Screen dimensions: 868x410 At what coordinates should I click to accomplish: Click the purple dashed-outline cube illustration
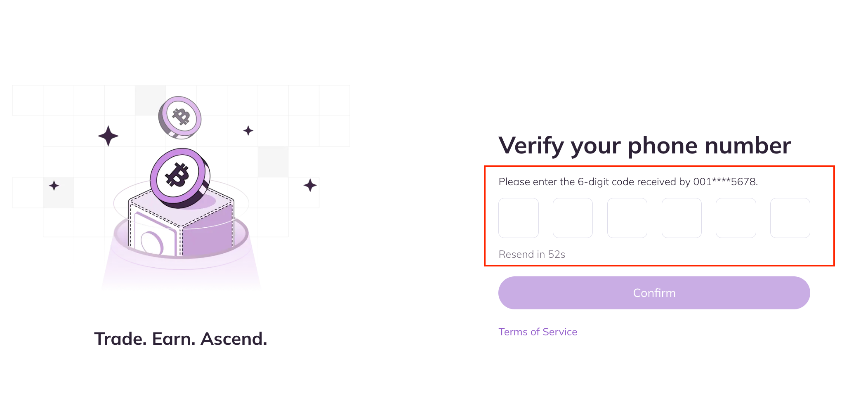(x=206, y=227)
